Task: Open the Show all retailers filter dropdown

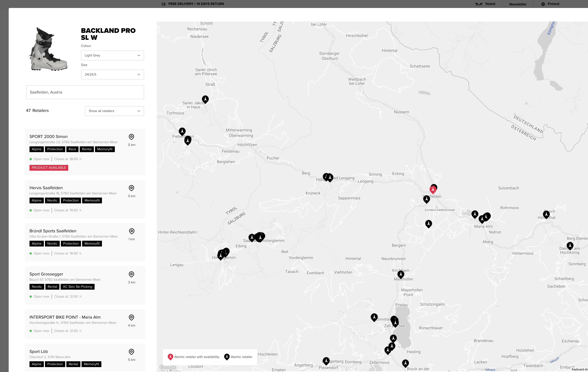Action: click(x=114, y=111)
